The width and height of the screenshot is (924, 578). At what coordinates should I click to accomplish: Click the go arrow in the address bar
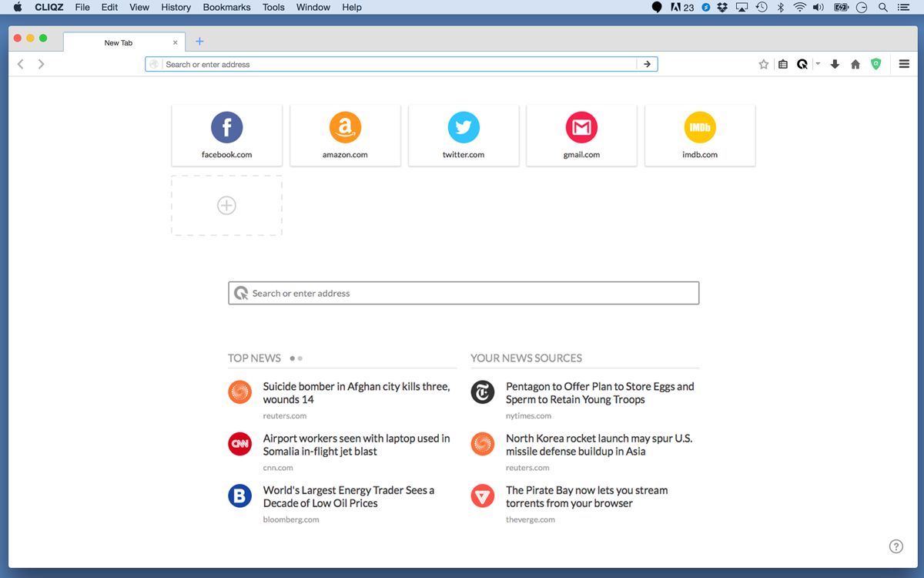click(x=647, y=64)
